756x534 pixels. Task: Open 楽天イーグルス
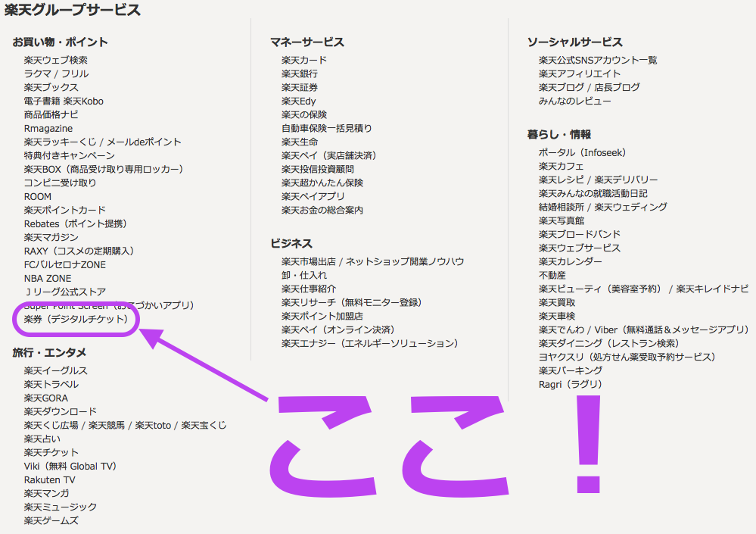coord(56,371)
